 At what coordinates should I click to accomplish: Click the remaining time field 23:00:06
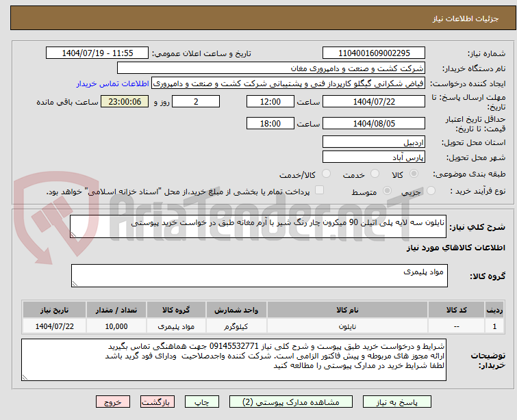pos(125,101)
